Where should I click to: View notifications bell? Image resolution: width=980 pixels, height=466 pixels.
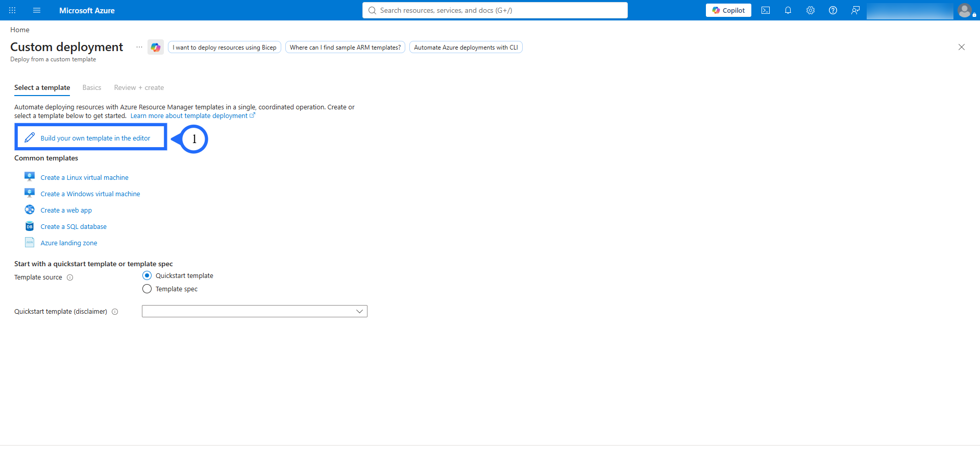[x=788, y=10]
